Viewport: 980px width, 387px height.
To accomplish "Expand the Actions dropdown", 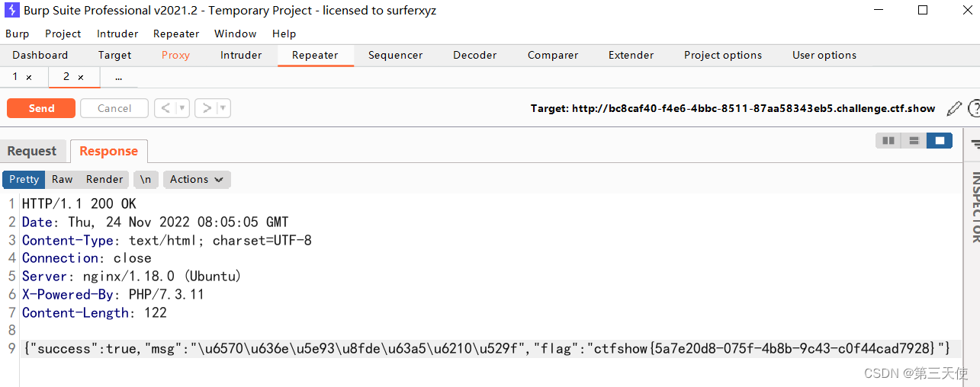I will pyautogui.click(x=197, y=179).
